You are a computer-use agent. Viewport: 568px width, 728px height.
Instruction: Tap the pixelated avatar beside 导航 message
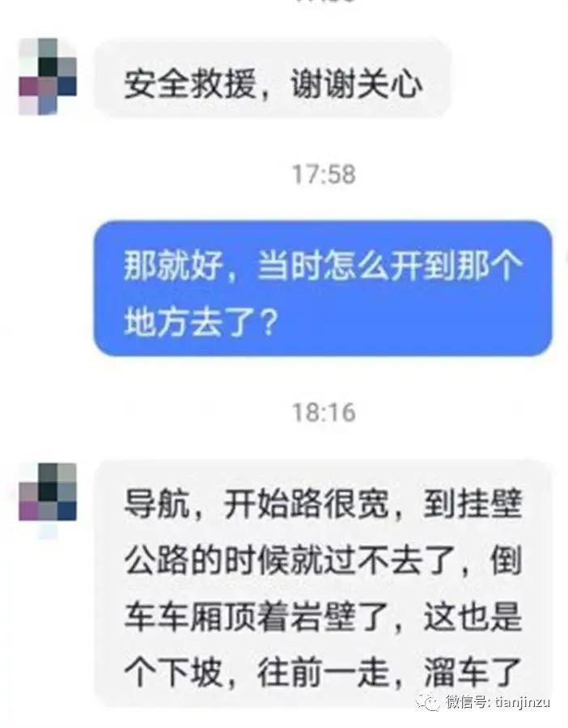click(x=48, y=501)
